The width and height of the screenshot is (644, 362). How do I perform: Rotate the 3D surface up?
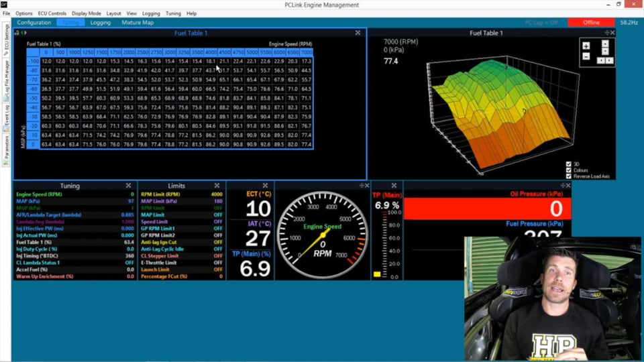point(605,44)
